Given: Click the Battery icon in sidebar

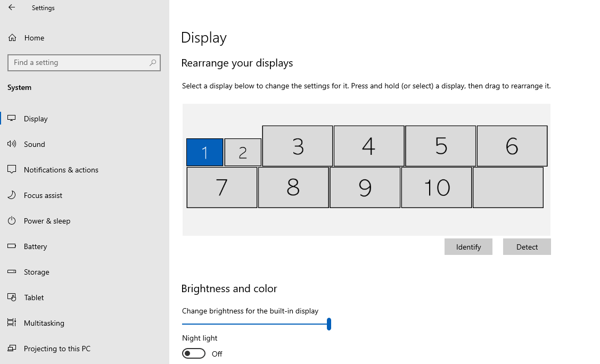Looking at the screenshot, I should coord(12,246).
